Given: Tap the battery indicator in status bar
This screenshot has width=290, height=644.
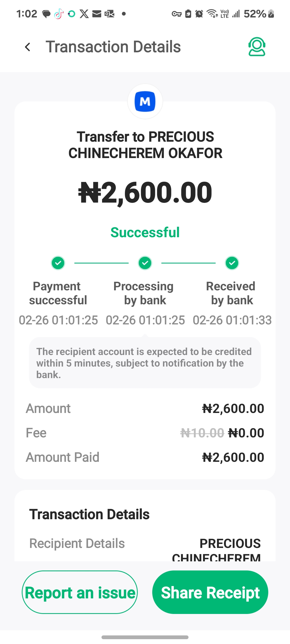Looking at the screenshot, I should coord(271,14).
